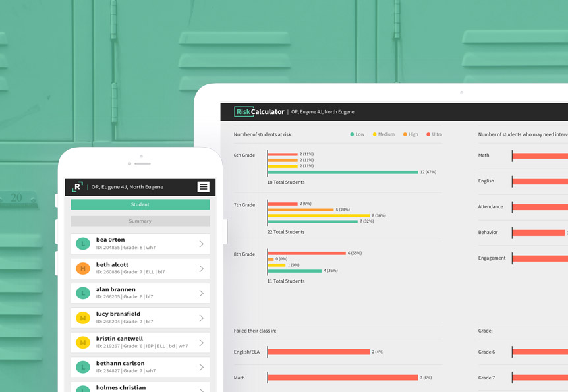Click bethann carlson's green L risk badge
The height and width of the screenshot is (392, 568).
(x=83, y=367)
